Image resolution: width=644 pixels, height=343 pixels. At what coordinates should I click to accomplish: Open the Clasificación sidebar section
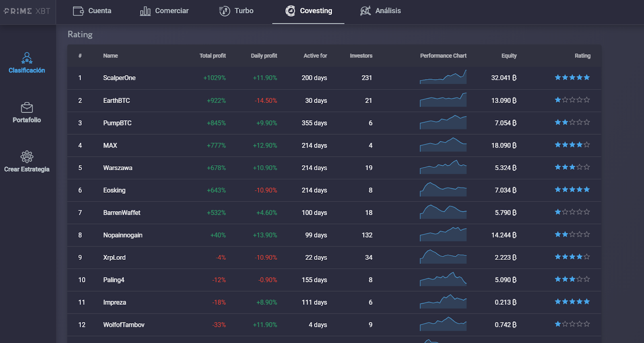click(x=27, y=63)
